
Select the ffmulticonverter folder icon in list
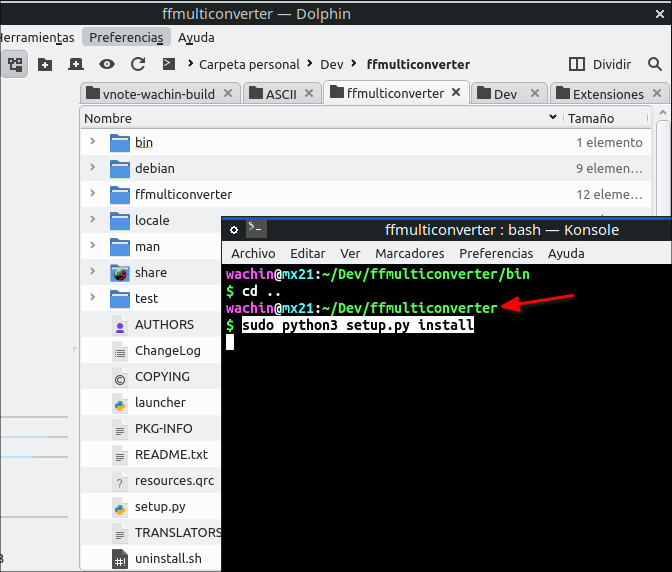click(120, 195)
